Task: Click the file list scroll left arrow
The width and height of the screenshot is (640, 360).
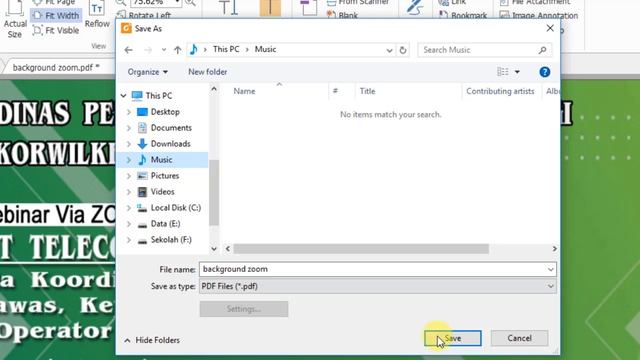Action: (228, 249)
